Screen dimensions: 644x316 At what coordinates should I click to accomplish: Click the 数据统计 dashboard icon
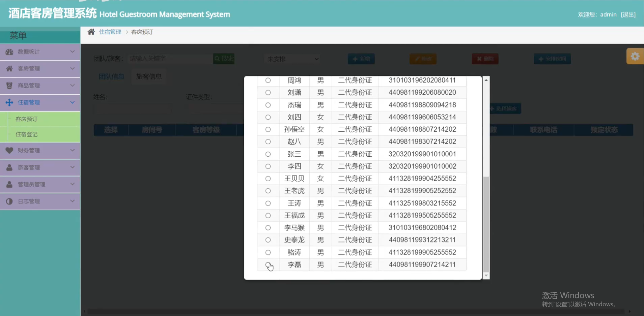click(x=9, y=52)
